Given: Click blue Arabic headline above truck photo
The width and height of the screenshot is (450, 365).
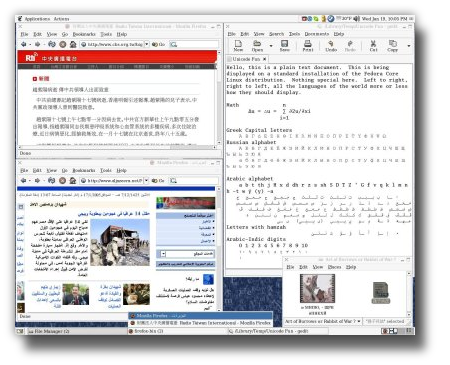Looking at the screenshot, I should coord(114,213).
